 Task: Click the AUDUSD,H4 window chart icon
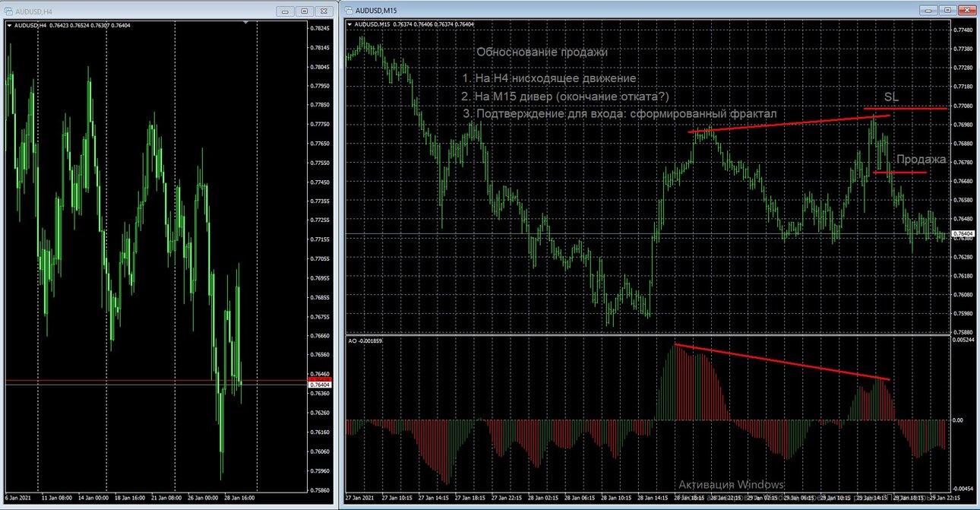point(8,11)
